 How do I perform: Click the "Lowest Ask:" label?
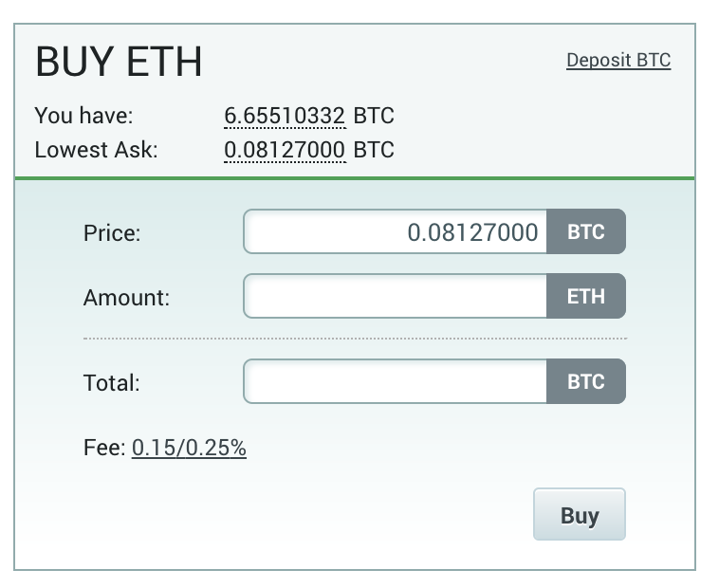click(96, 150)
